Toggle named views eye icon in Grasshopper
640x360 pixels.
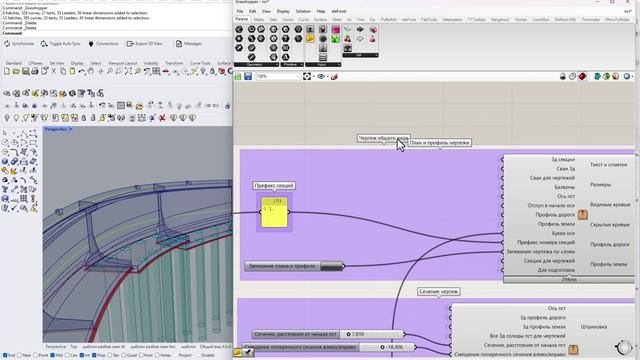tap(321, 76)
